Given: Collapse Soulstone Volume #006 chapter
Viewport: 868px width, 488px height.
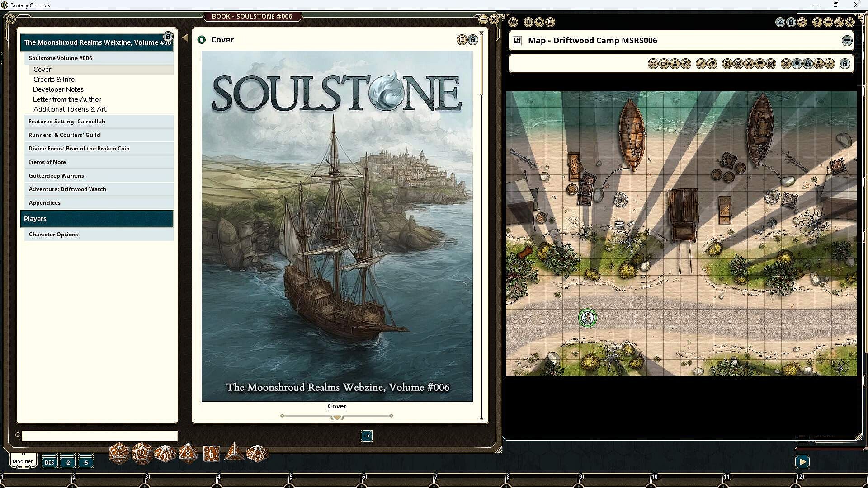Looking at the screenshot, I should [x=99, y=58].
